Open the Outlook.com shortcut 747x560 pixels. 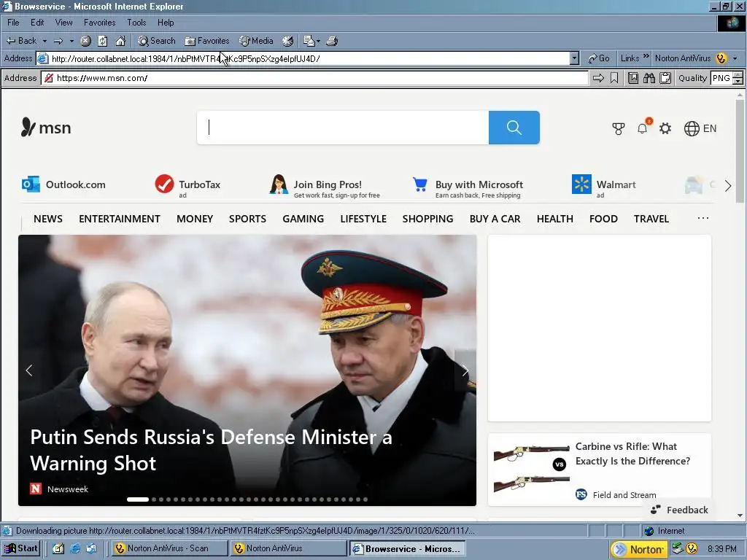(x=64, y=184)
